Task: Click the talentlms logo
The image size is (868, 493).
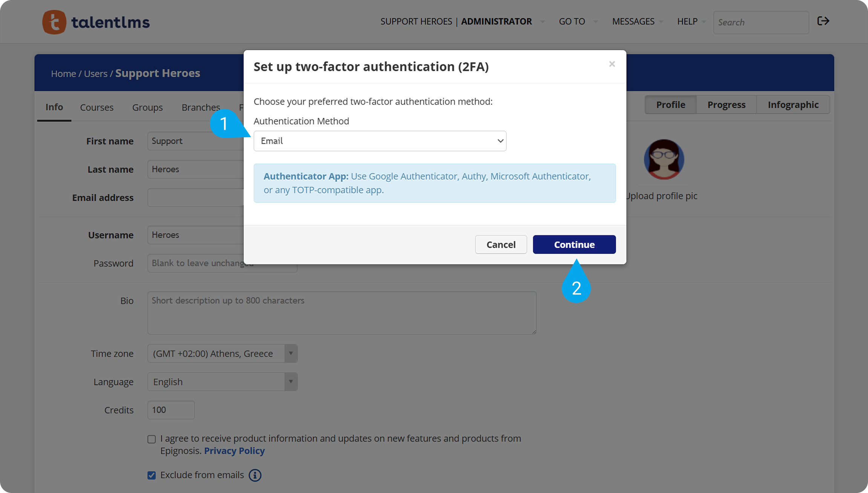Action: pyautogui.click(x=95, y=22)
